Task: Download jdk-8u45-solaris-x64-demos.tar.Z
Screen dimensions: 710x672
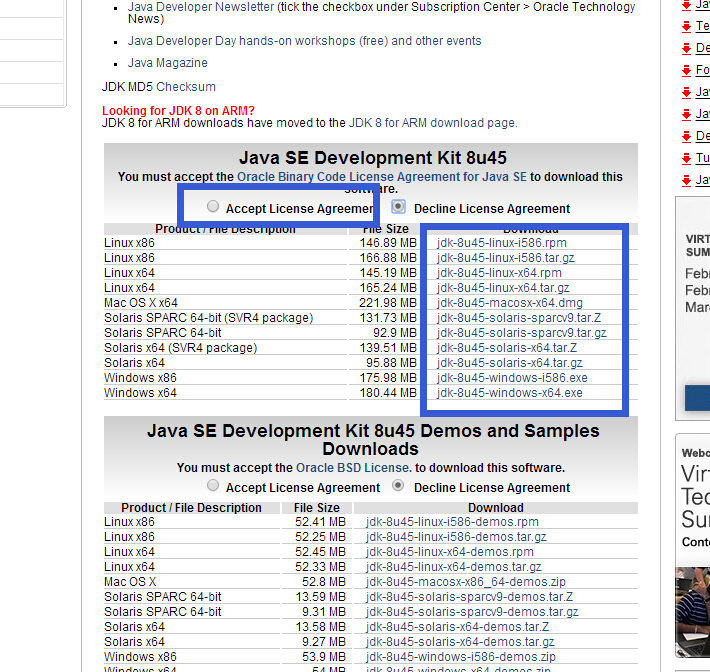Action: click(x=457, y=627)
